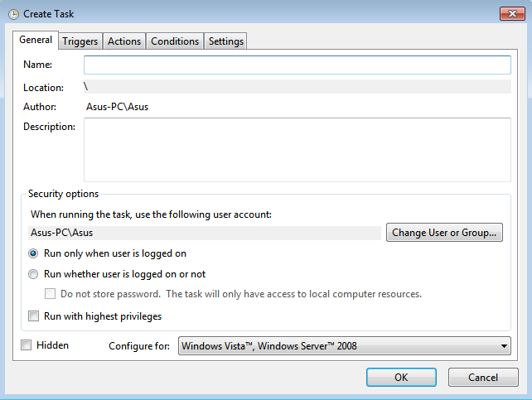This screenshot has width=532, height=400.
Task: Click the Author value Asus-PC\Asus
Action: point(117,107)
